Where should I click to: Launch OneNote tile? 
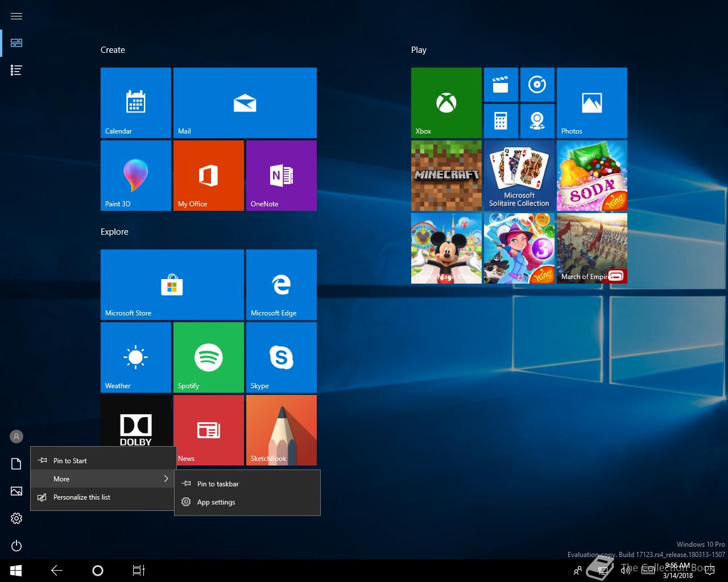282,176
